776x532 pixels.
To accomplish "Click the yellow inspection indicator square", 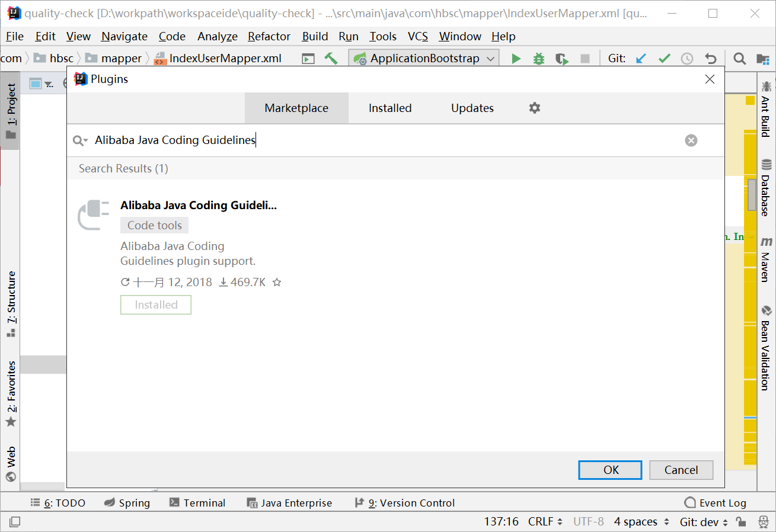I will pos(750,101).
